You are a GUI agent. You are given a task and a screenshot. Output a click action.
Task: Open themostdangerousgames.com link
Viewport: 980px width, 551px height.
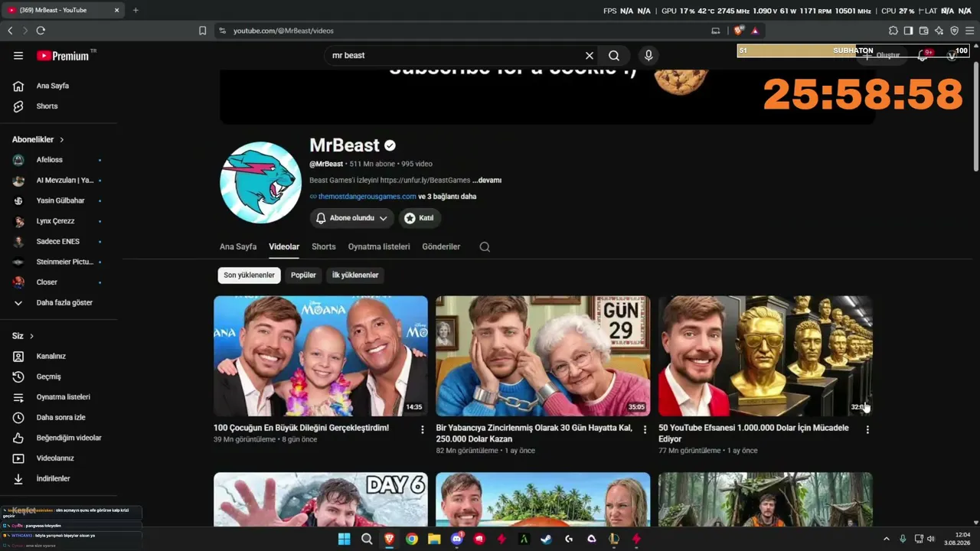(x=367, y=197)
